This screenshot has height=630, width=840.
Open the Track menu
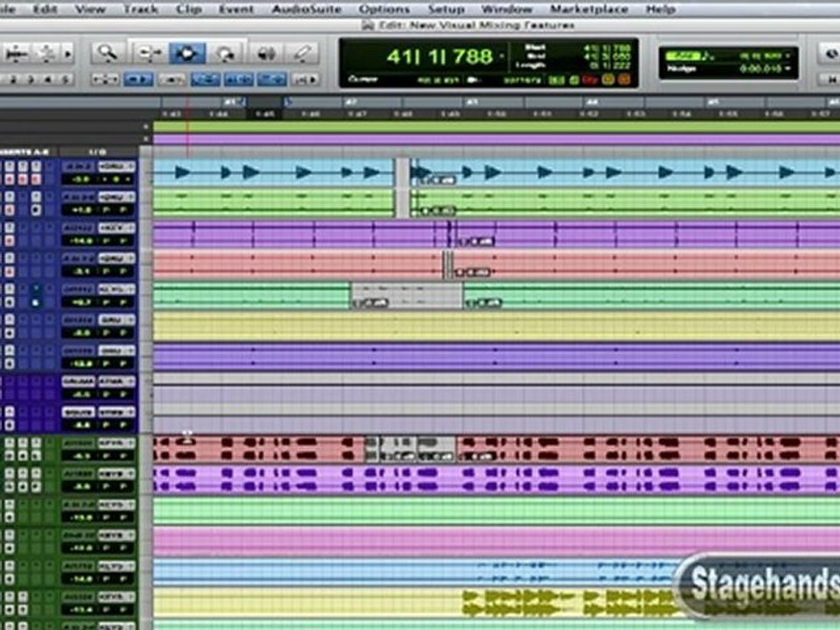[141, 9]
